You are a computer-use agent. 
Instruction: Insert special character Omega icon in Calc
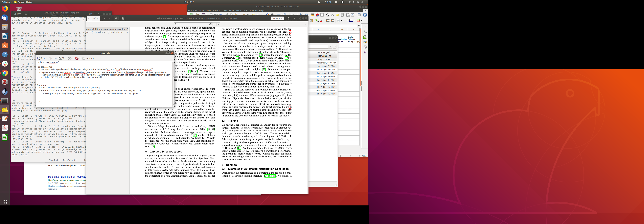pyautogui.click(x=328, y=15)
